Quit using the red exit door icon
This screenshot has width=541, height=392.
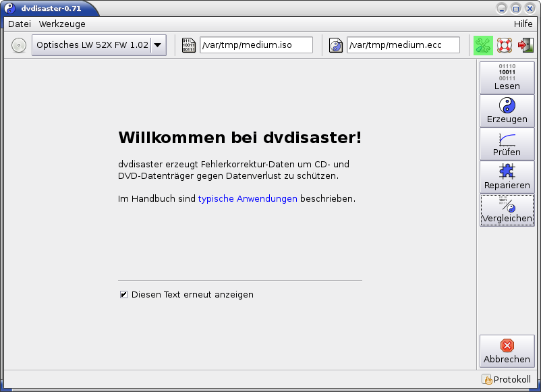point(525,45)
